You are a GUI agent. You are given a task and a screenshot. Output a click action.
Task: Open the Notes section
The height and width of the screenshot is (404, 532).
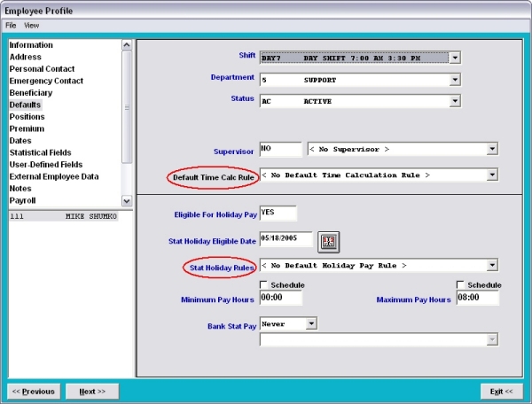pyautogui.click(x=20, y=189)
